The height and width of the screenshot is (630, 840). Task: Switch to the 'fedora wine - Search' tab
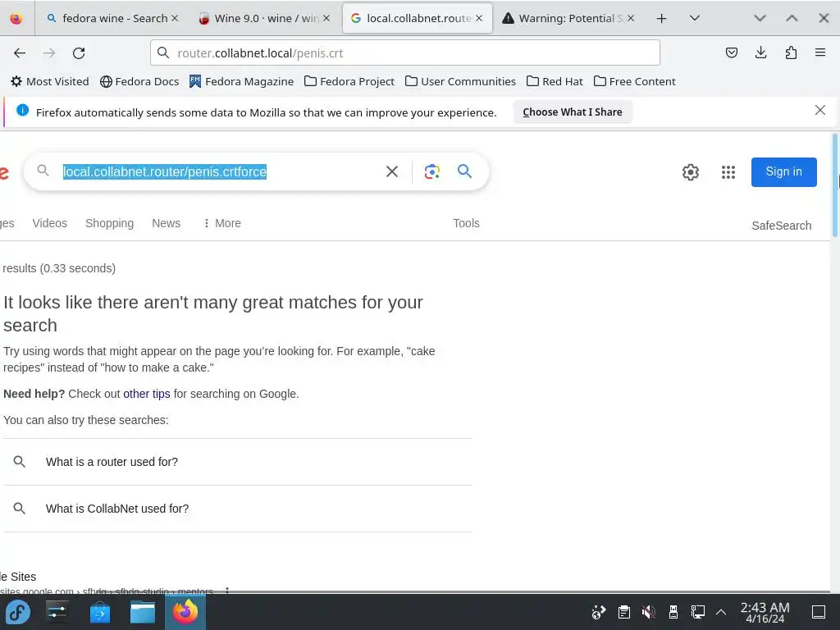pyautogui.click(x=113, y=18)
